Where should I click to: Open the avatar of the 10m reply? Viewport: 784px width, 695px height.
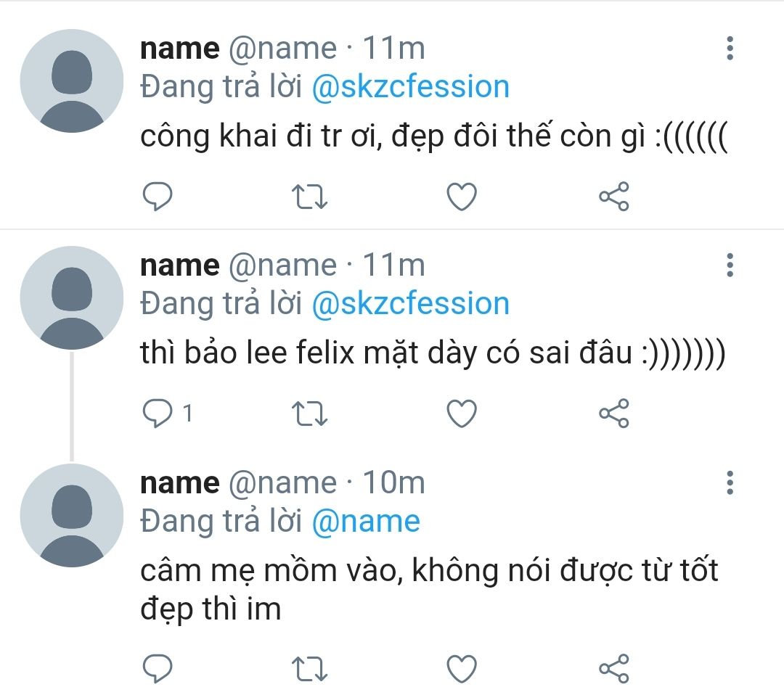pos(72,516)
